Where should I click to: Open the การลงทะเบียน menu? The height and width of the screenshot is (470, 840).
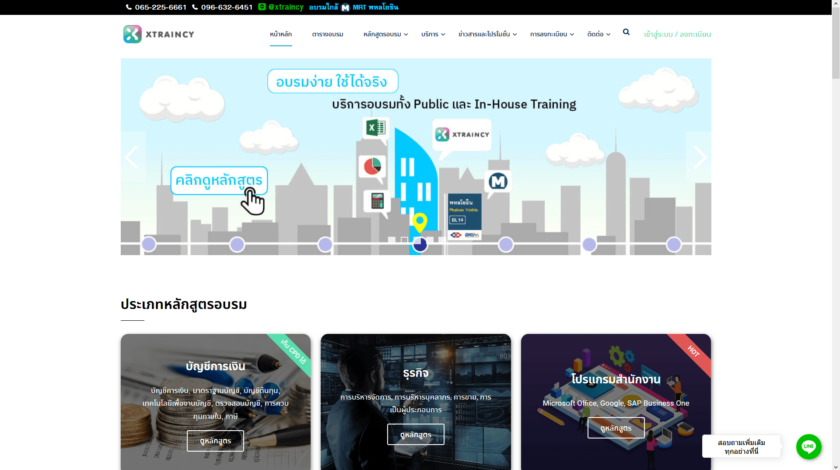(x=552, y=34)
